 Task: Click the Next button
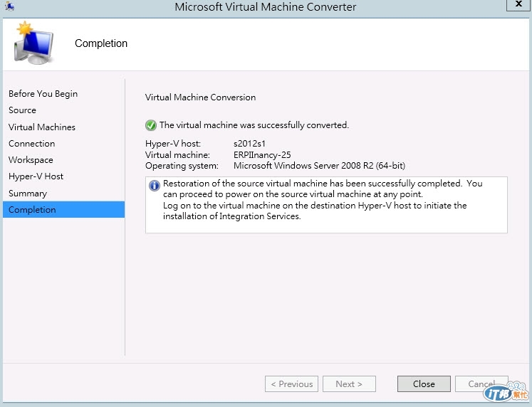(x=349, y=384)
